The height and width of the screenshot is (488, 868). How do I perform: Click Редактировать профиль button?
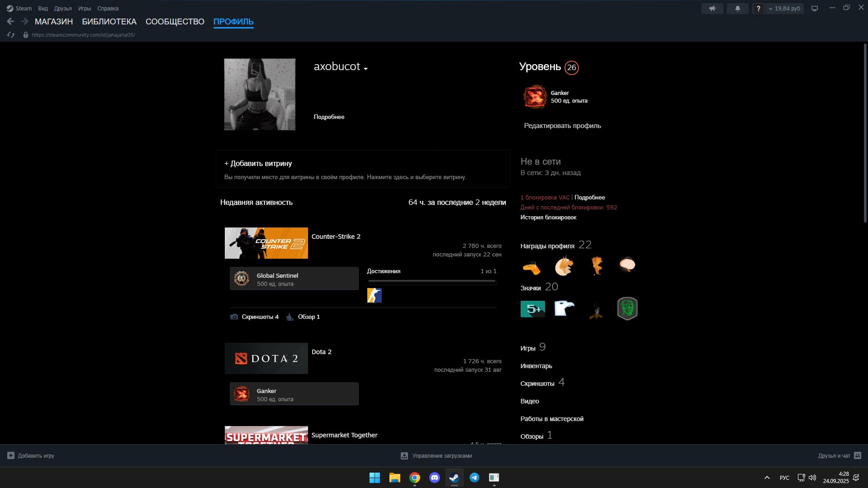(562, 126)
